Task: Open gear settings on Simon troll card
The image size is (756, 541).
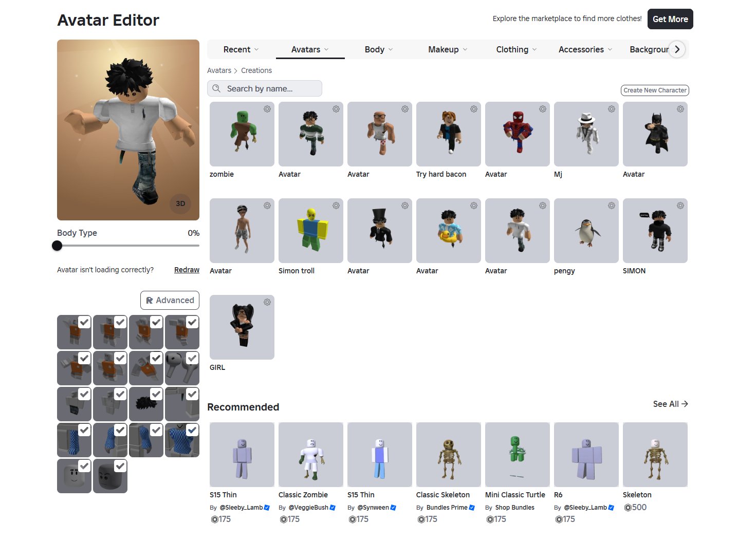Action: (x=336, y=206)
